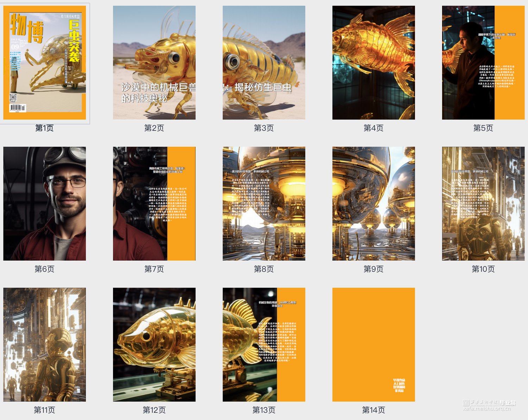Click the page 3 thumbnail with striped bionic fish

(264, 63)
